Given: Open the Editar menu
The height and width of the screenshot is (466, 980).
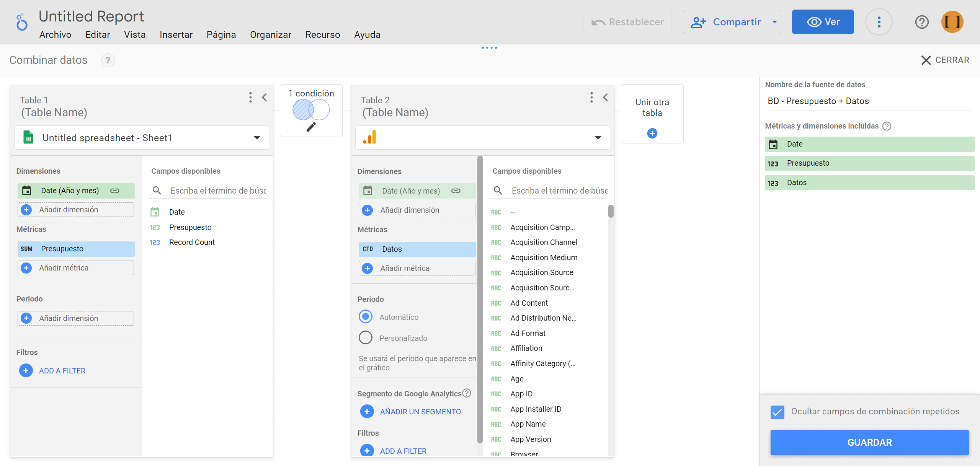Looking at the screenshot, I should [x=98, y=34].
